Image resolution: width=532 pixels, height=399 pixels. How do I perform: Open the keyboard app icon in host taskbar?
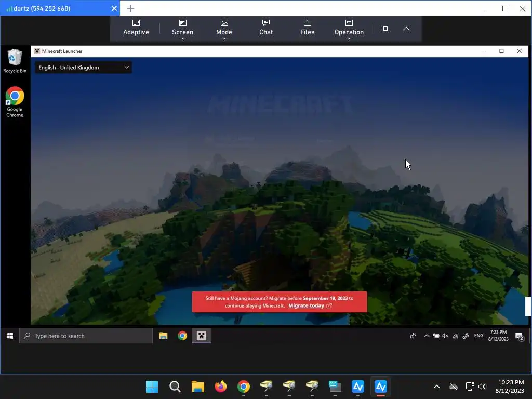(335, 387)
